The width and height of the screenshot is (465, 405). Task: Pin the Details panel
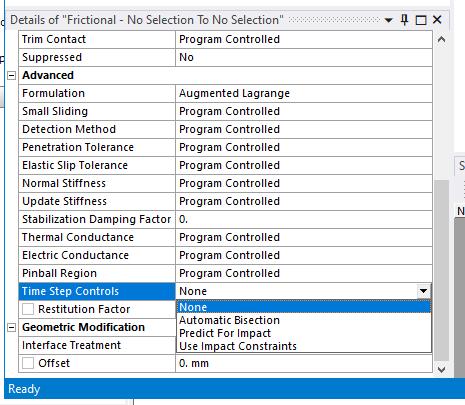pos(404,20)
